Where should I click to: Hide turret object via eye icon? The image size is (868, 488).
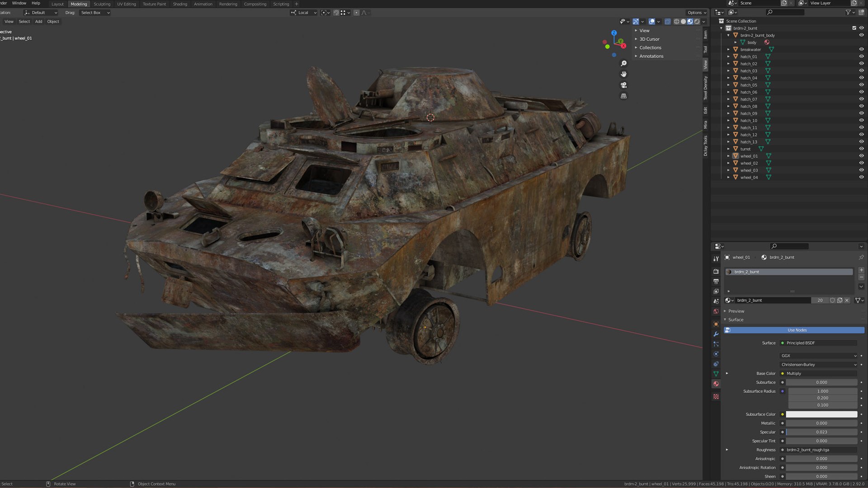pos(861,149)
